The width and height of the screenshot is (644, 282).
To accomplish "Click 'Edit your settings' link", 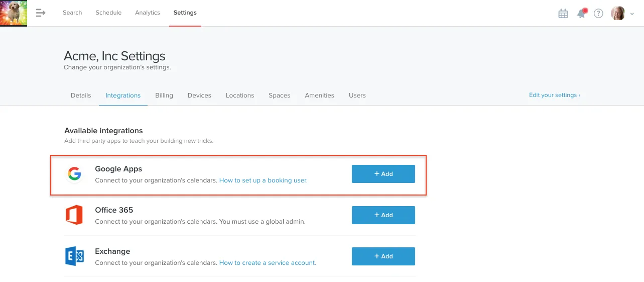I will point(555,95).
